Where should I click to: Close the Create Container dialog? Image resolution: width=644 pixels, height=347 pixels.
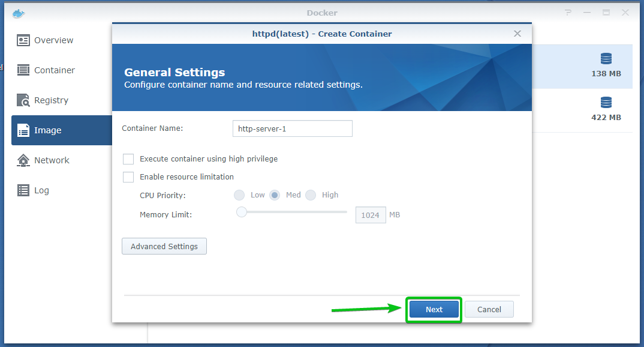coord(517,34)
